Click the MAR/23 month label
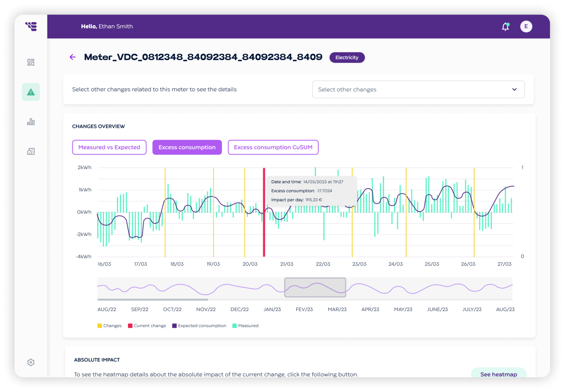564x392 pixels. coord(337,309)
